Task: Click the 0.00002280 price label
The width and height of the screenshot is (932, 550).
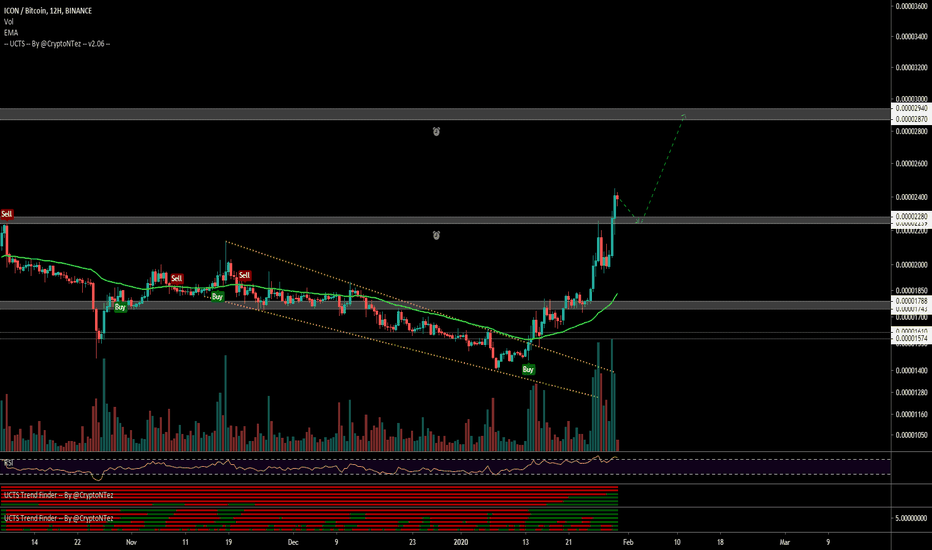Action: click(911, 216)
